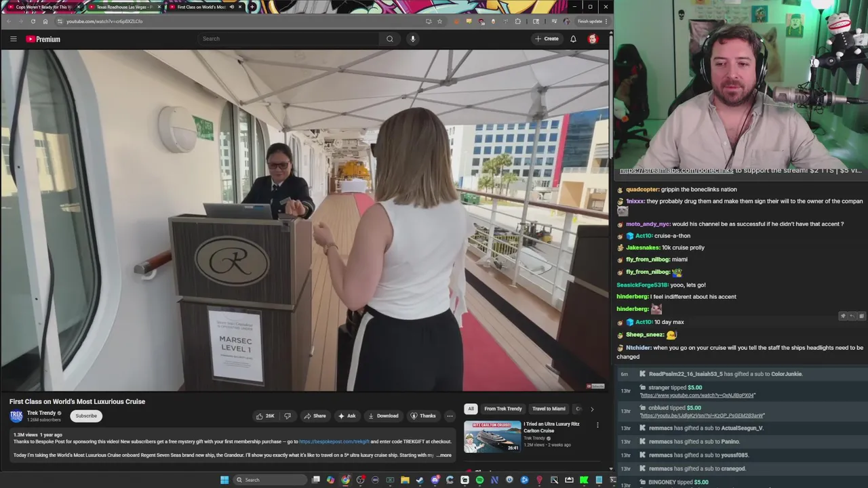
Task: Click the playing cruise video
Action: click(304, 220)
